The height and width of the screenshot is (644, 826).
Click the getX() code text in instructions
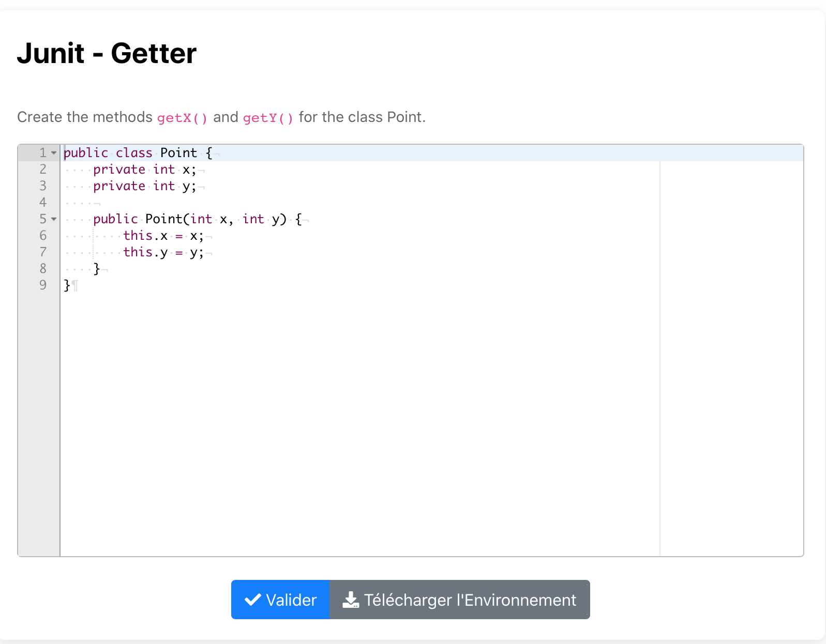tap(183, 118)
